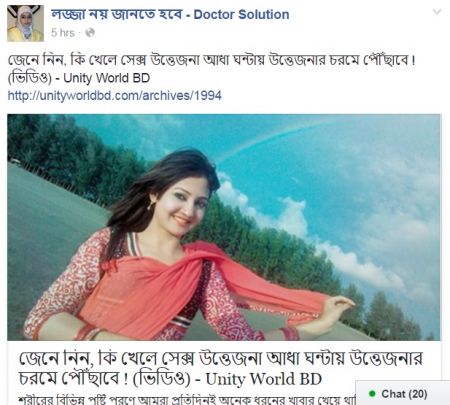The width and height of the screenshot is (450, 405).
Task: Click the Bengali headline's first line in preview
Action: click(x=220, y=358)
